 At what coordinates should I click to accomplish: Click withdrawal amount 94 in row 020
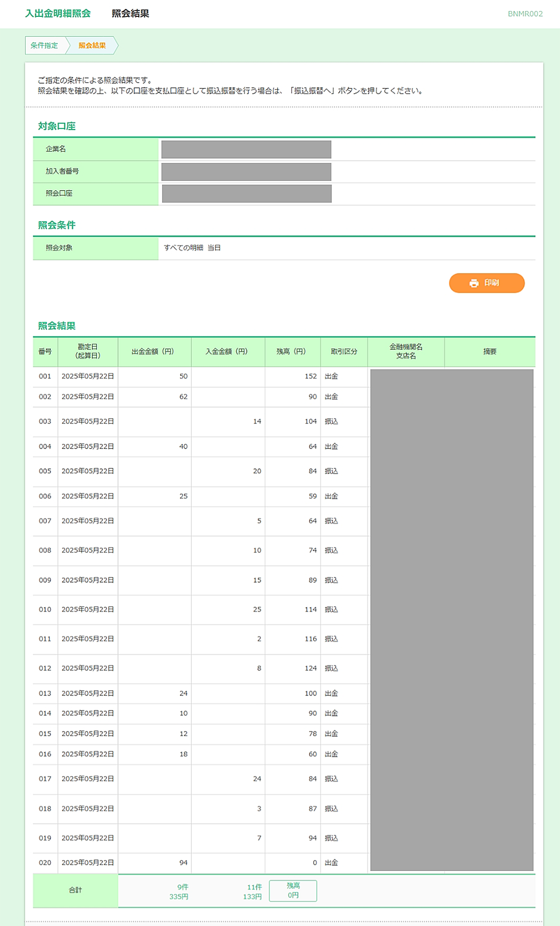pos(183,863)
